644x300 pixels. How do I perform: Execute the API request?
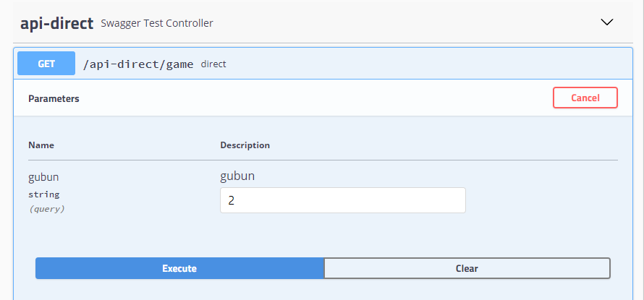pos(179,268)
